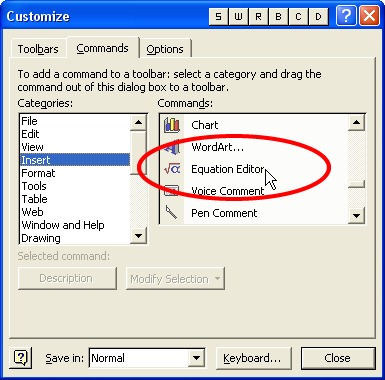Switch to the Commands tab
The image size is (385, 380).
click(x=102, y=48)
